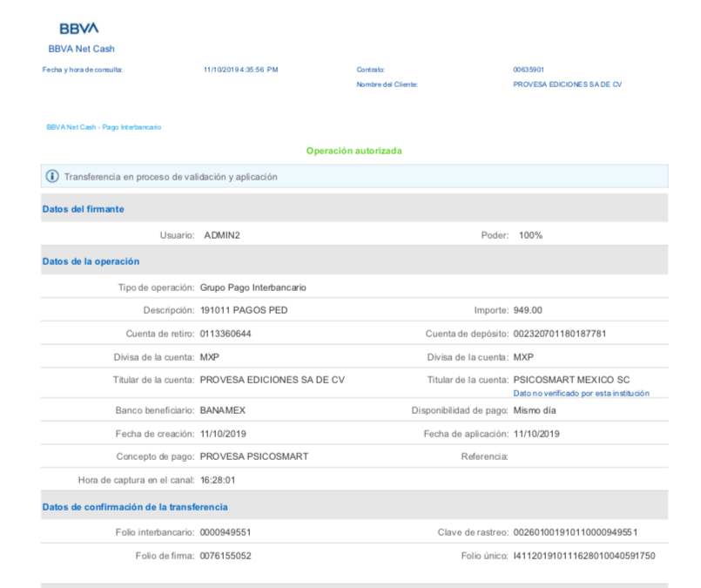Select the Importe amount 949.00
The image size is (701, 588).
(x=528, y=310)
